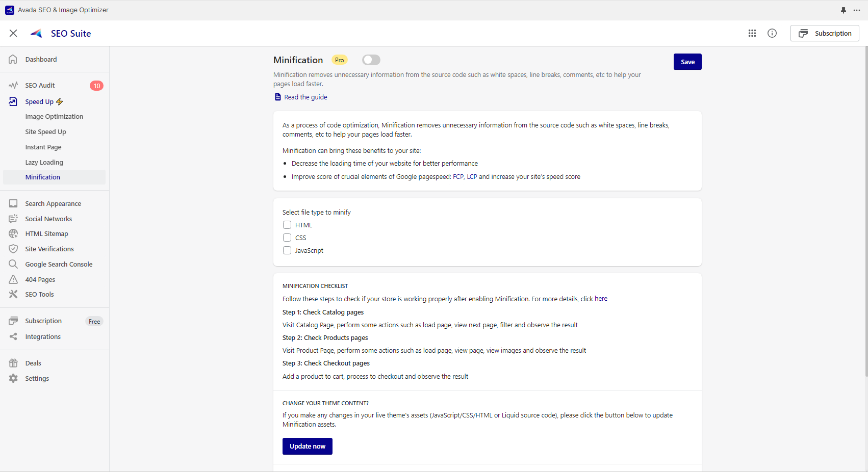Image resolution: width=868 pixels, height=472 pixels.
Task: Click the HTML Sitemap globe icon
Action: point(13,233)
